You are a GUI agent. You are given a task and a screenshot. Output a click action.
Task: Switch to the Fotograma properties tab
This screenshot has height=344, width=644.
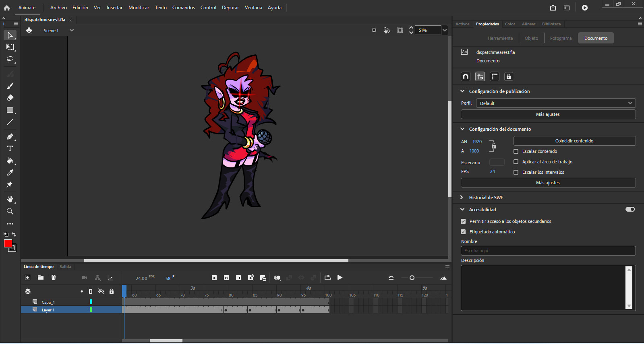click(561, 38)
